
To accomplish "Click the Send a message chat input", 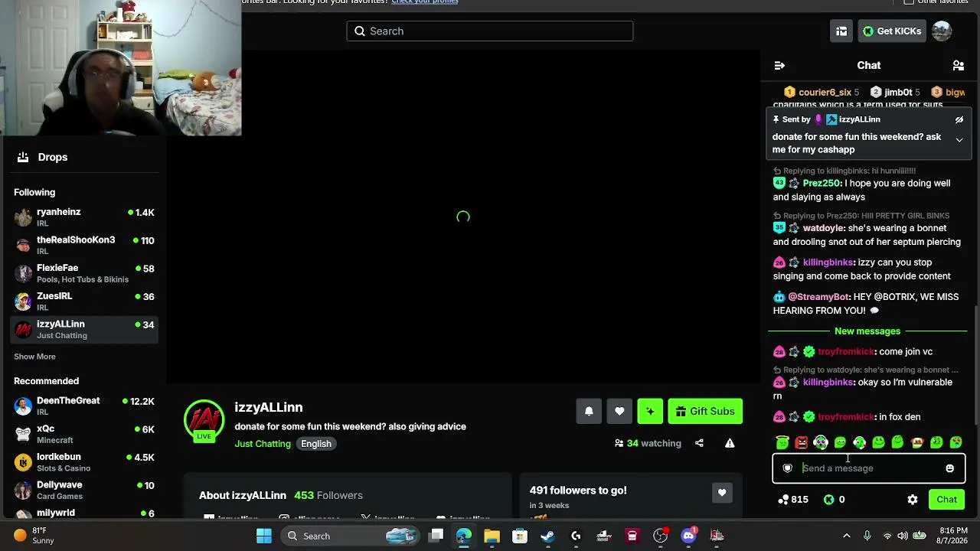I will (x=868, y=468).
